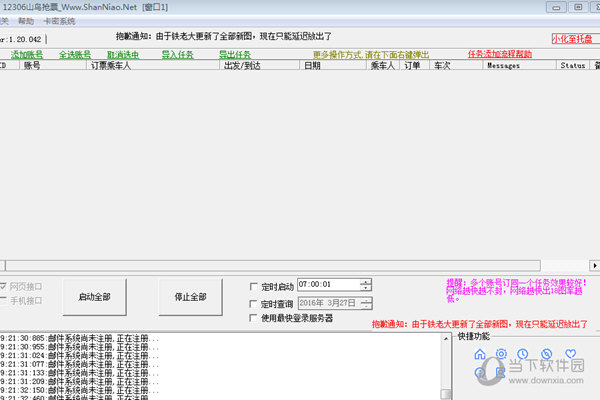Select the log line 9:21:31:024
Screen dimensions: 600x400
(79, 356)
